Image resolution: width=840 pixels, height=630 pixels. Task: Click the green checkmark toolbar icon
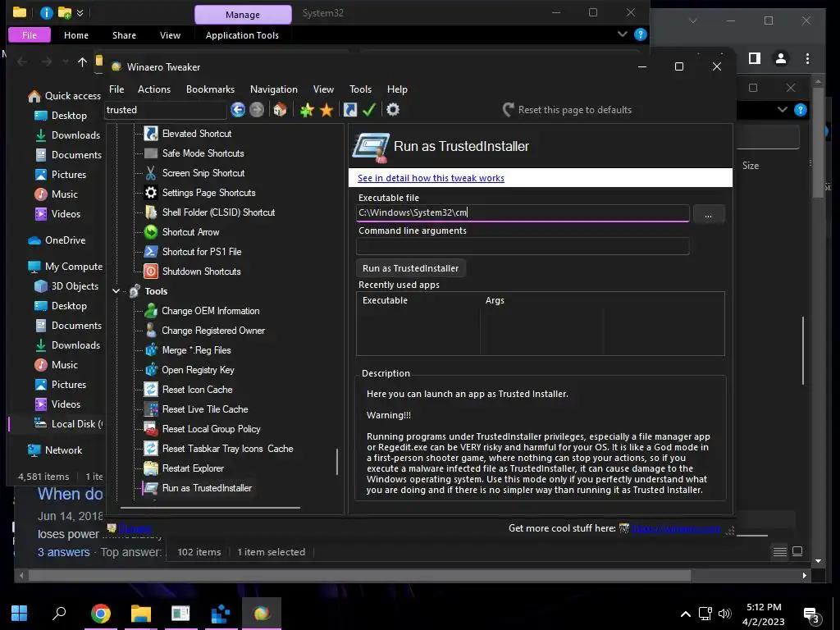coord(369,110)
